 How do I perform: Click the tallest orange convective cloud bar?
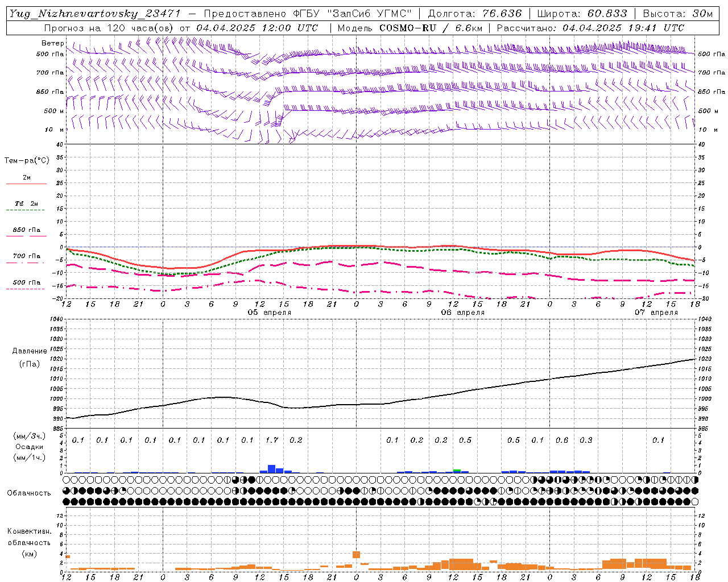[x=357, y=555]
